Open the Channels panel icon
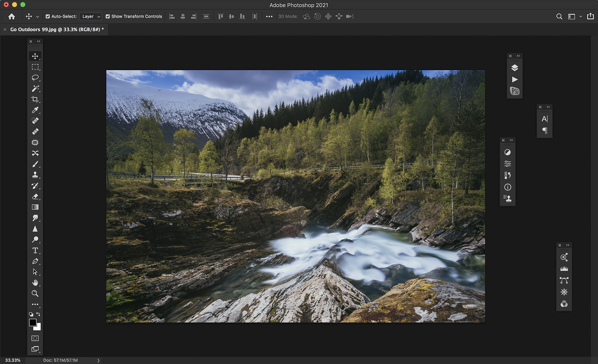This screenshot has height=364, width=598. [x=564, y=304]
